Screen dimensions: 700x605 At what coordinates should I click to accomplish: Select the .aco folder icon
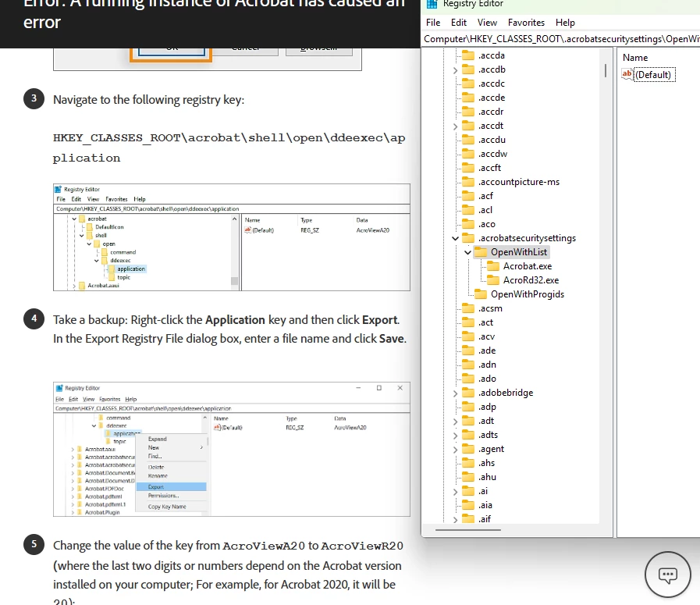click(468, 224)
